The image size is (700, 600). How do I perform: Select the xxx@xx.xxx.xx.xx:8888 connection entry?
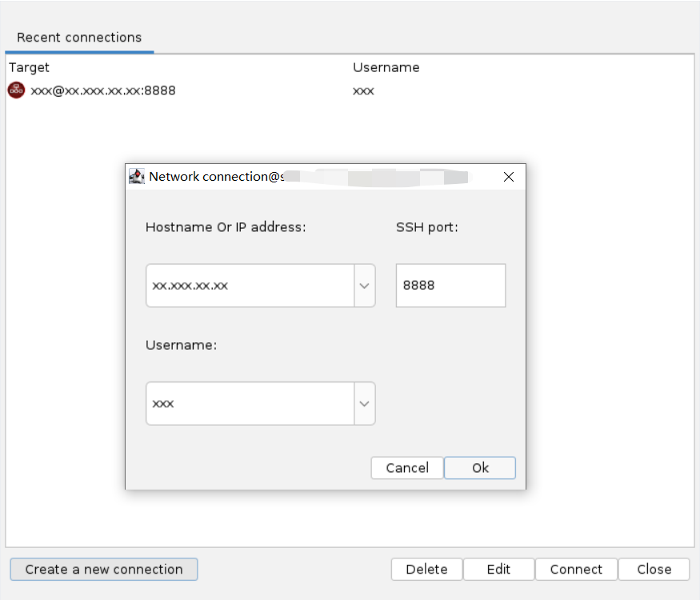coord(103,90)
